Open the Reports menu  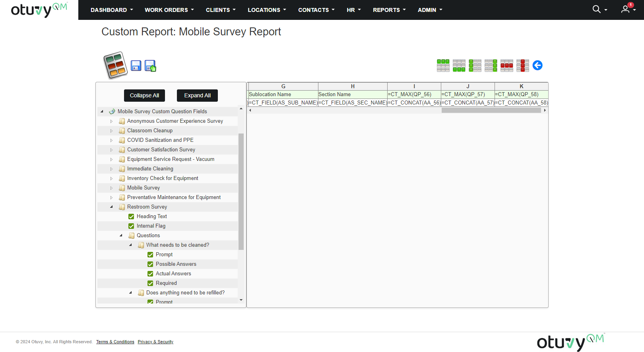coord(389,10)
